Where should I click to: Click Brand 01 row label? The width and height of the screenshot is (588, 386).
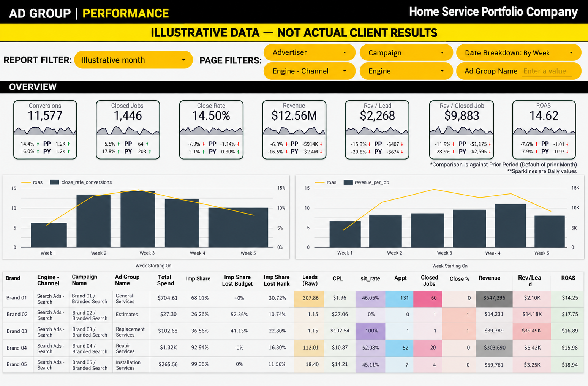[17, 298]
